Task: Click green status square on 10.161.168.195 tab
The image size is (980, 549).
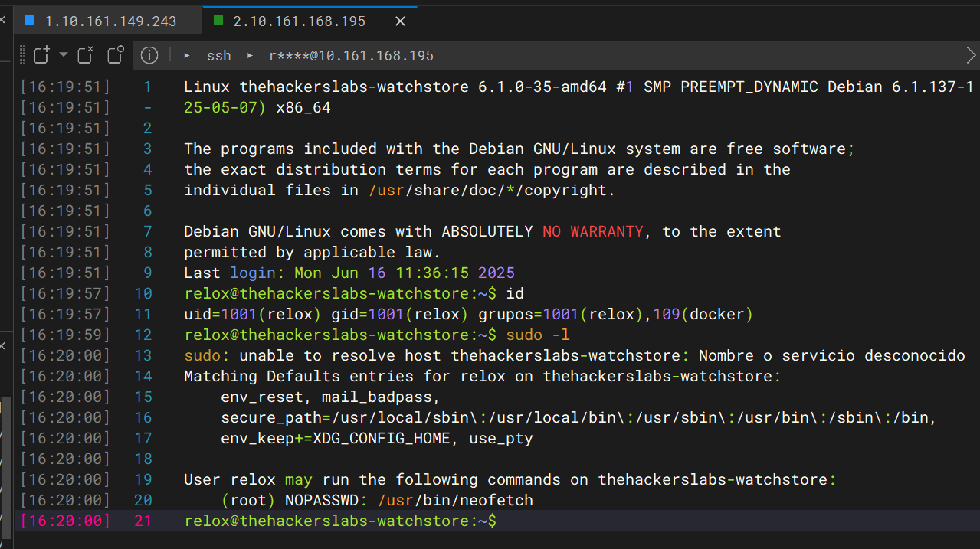Action: click(218, 21)
